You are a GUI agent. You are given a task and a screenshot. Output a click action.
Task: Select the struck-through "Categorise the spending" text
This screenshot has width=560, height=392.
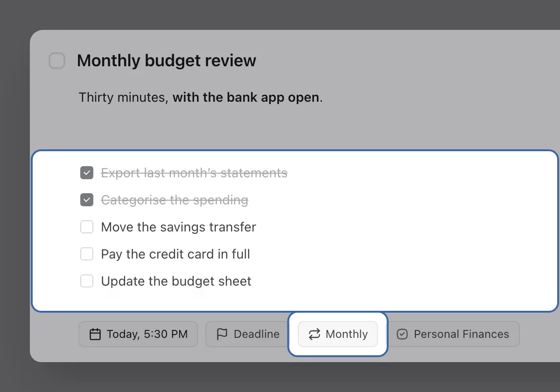click(x=175, y=200)
